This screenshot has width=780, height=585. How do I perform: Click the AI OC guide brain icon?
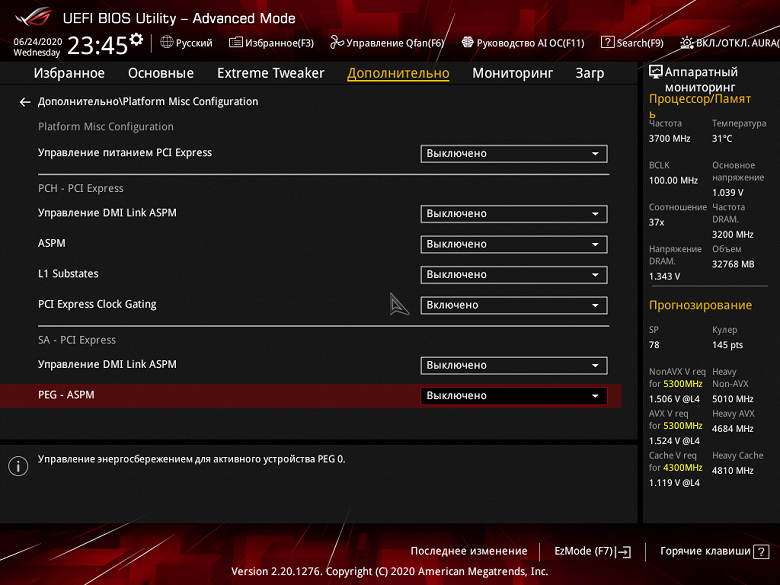pos(467,42)
